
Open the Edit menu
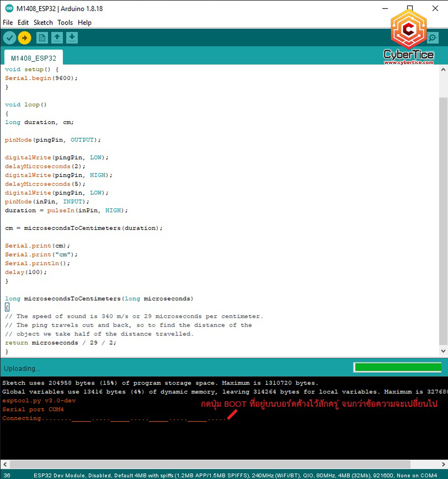[23, 23]
